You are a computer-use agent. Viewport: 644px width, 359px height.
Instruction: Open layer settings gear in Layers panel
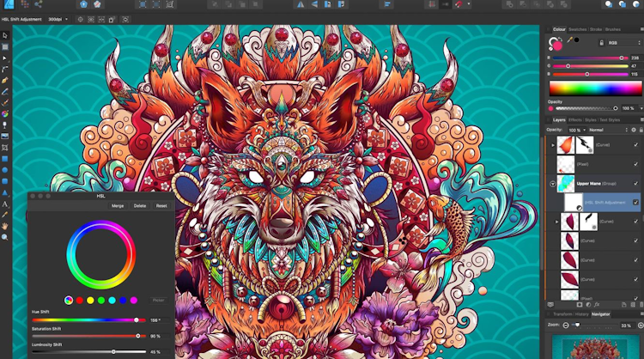(x=634, y=130)
